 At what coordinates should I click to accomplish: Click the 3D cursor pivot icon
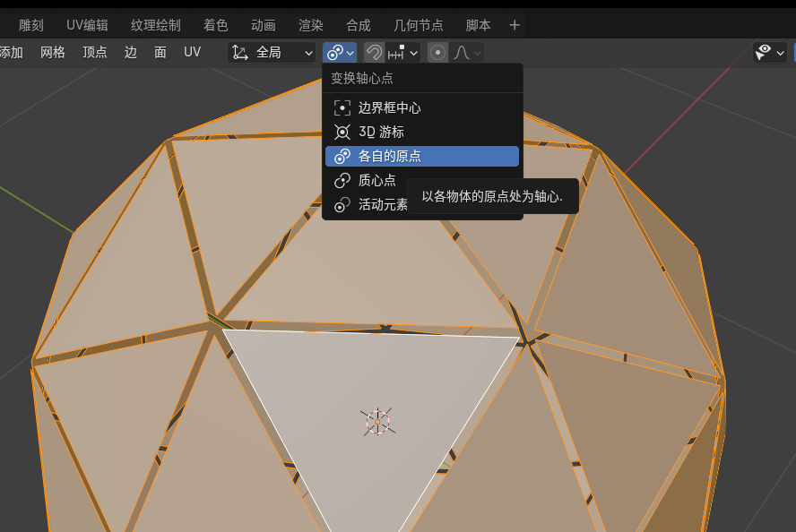point(342,133)
